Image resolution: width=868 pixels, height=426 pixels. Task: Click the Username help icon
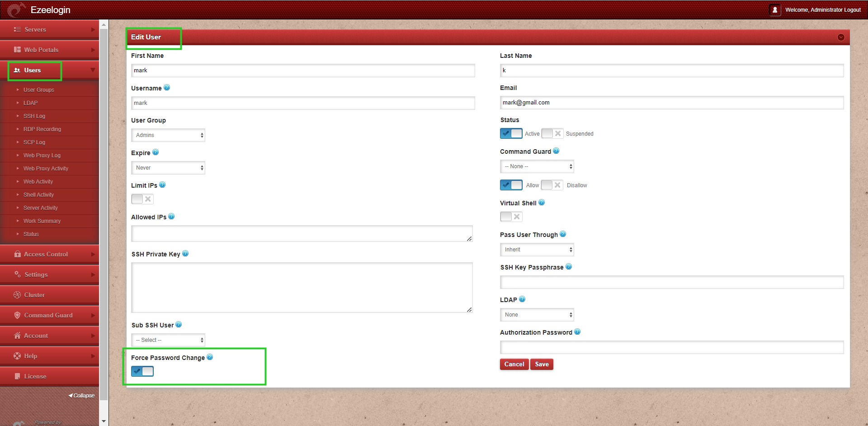167,88
